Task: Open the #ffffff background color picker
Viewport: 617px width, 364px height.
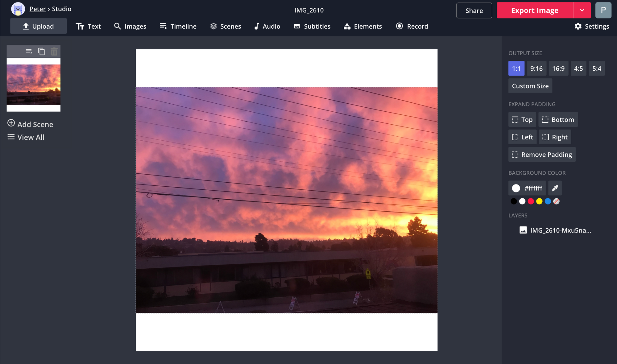Action: coord(527,188)
